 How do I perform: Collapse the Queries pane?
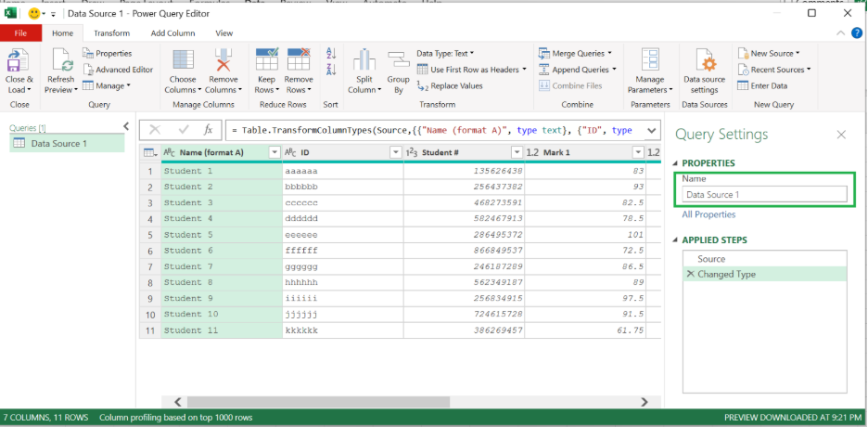pos(126,127)
